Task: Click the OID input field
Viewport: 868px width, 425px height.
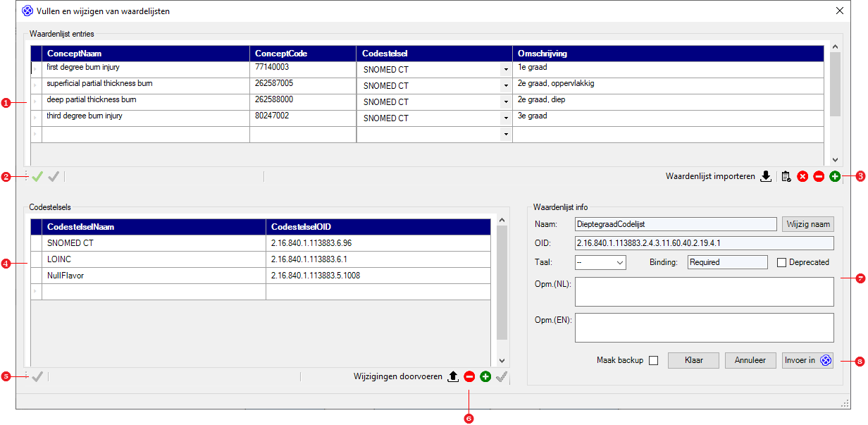Action: [704, 243]
